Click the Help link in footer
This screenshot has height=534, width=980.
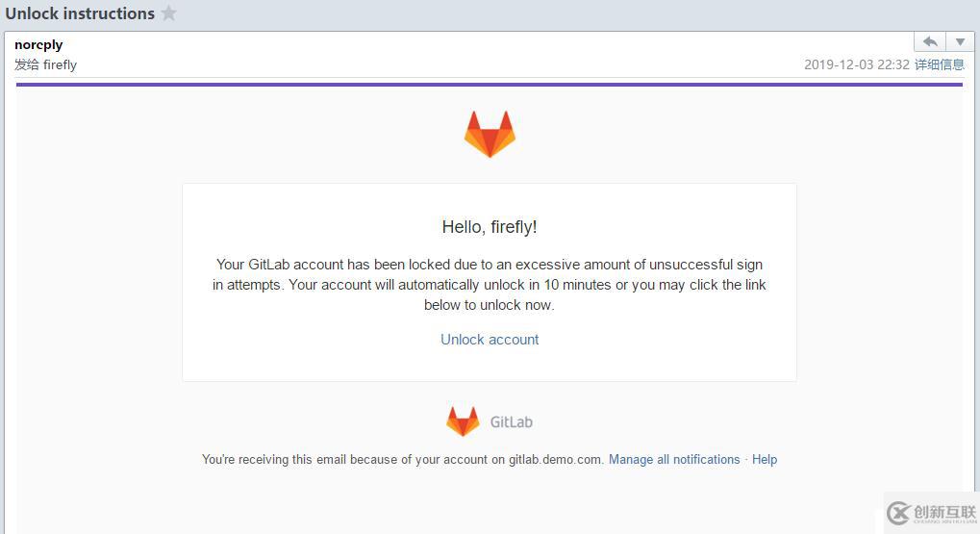click(765, 460)
